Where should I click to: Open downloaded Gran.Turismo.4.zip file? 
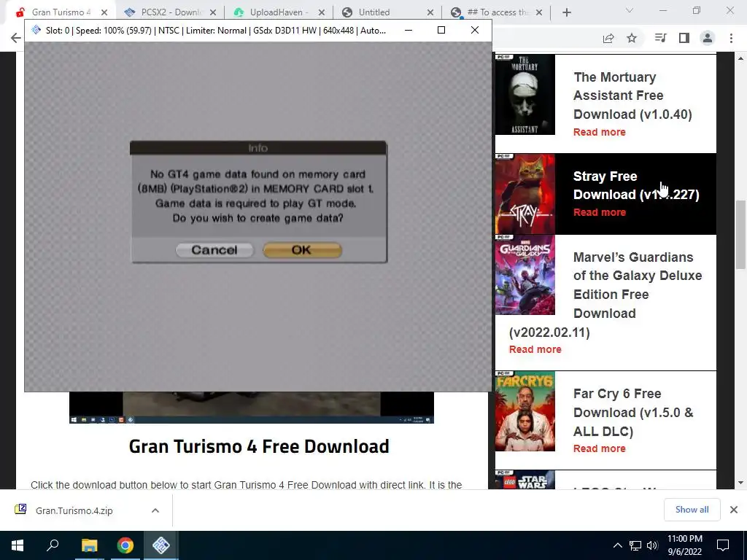(x=74, y=510)
